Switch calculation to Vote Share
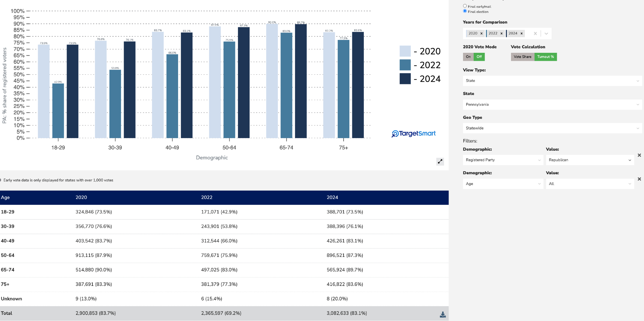The width and height of the screenshot is (644, 321). pyautogui.click(x=522, y=57)
